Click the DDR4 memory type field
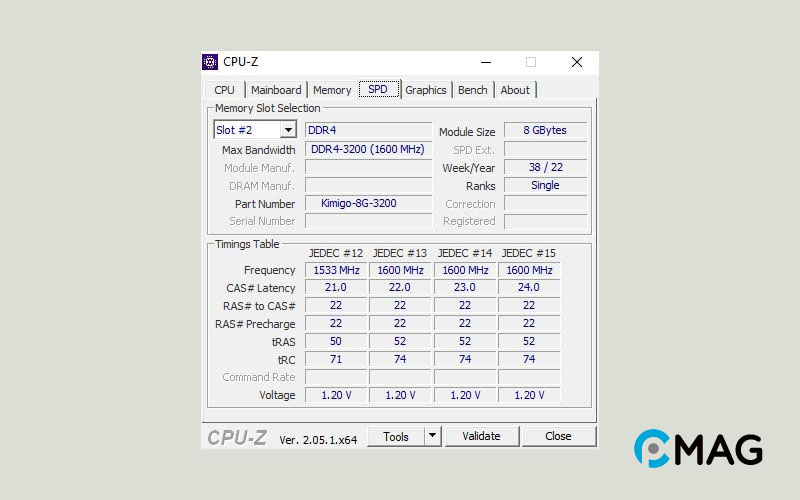The image size is (800, 500). (x=368, y=130)
